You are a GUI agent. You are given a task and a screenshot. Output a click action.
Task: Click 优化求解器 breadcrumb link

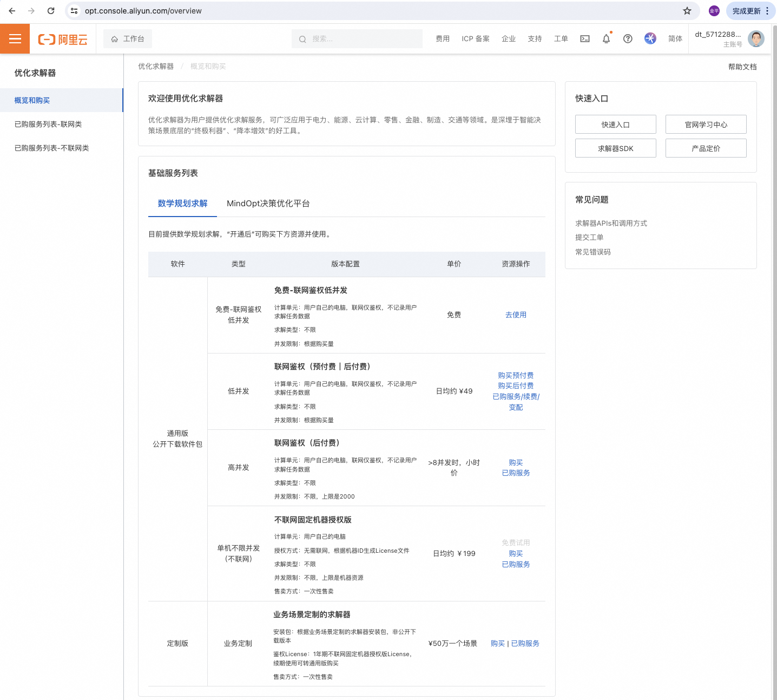click(156, 66)
